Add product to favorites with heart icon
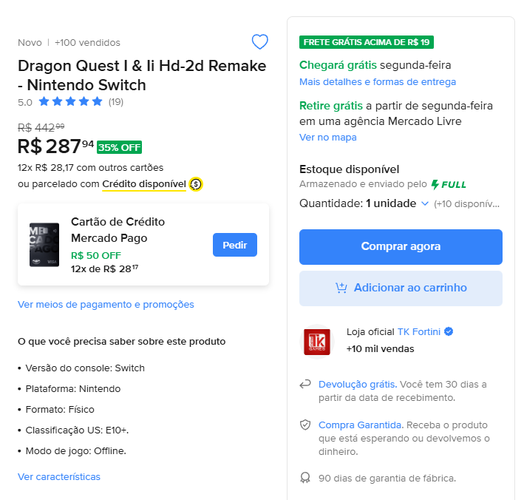 [x=260, y=42]
